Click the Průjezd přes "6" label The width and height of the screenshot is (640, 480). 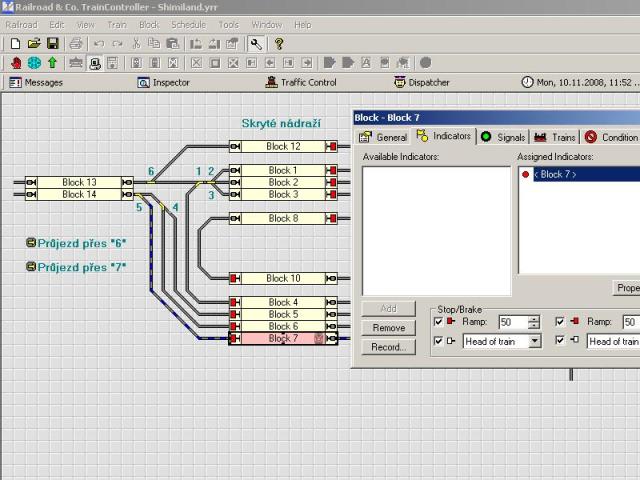(82, 243)
